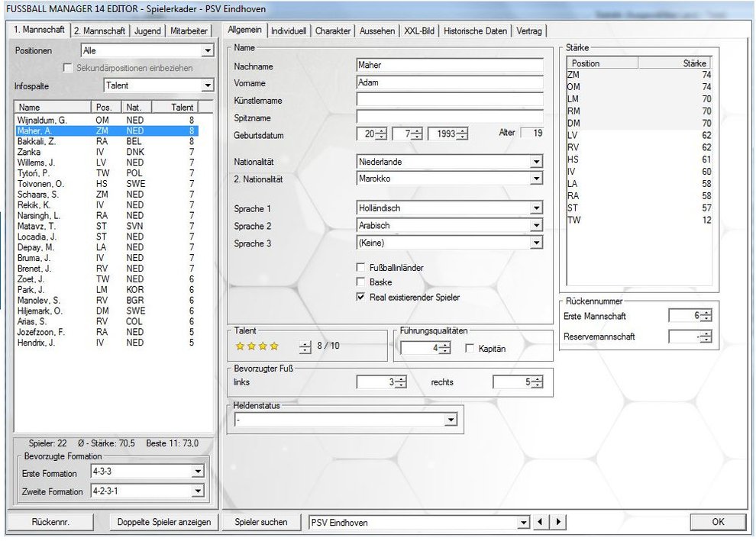
Task: Select player Willems, J. in the list
Action: click(x=107, y=163)
